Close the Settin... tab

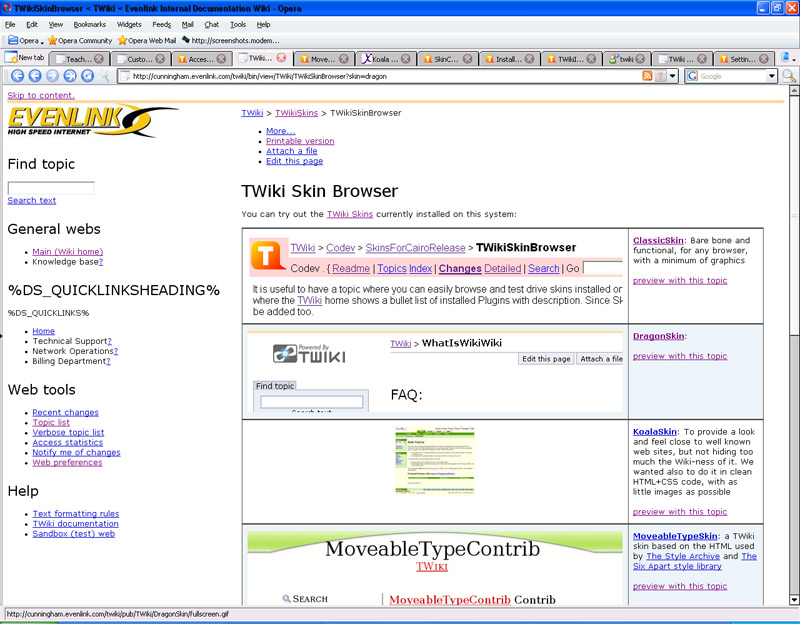(763, 59)
